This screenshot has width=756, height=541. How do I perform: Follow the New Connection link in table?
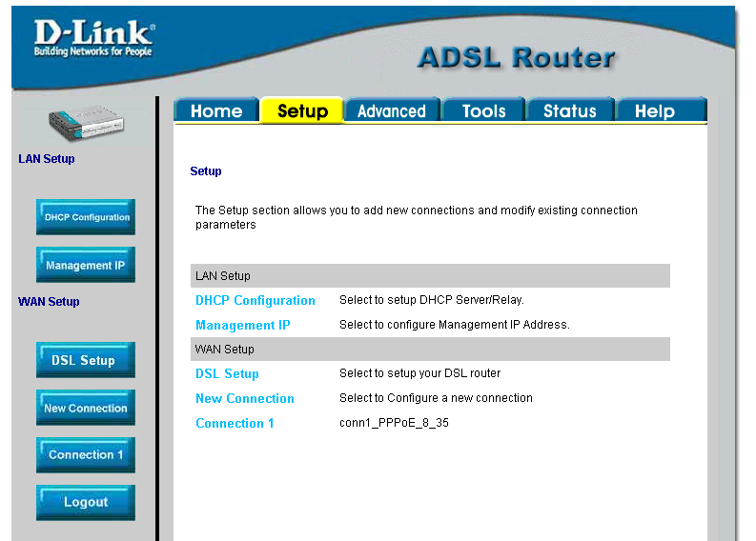coord(244,398)
